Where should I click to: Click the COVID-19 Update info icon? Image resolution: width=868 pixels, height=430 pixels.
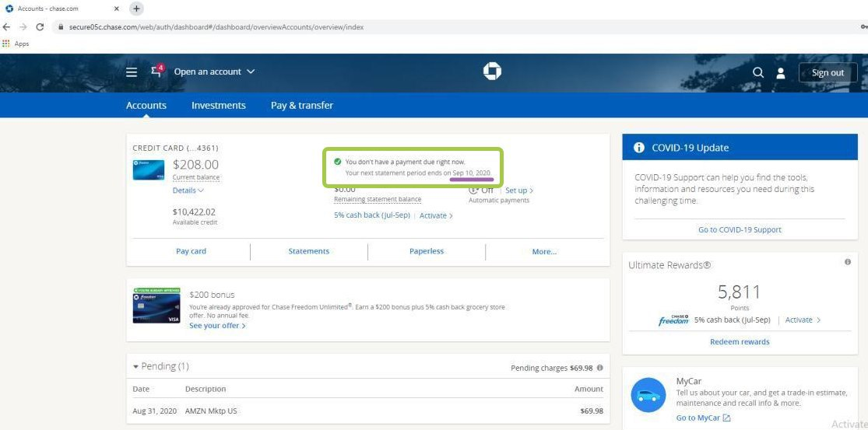[639, 148]
